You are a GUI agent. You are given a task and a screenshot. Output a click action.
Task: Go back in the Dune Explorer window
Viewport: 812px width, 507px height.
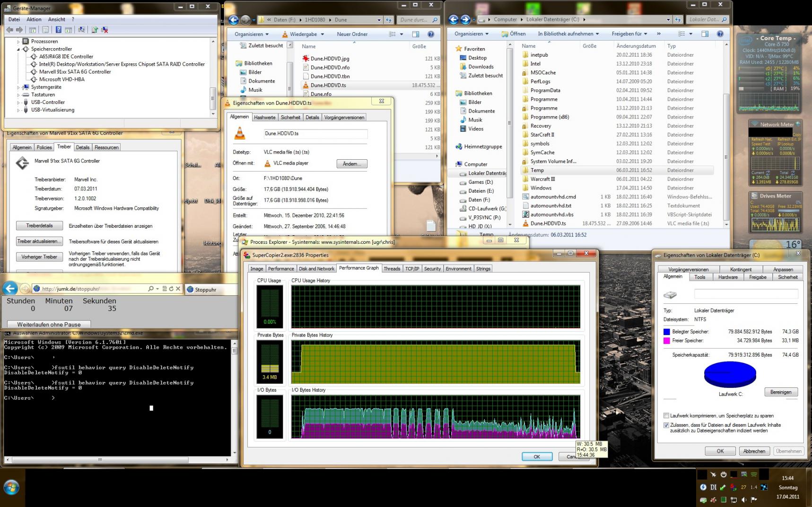[x=233, y=20]
